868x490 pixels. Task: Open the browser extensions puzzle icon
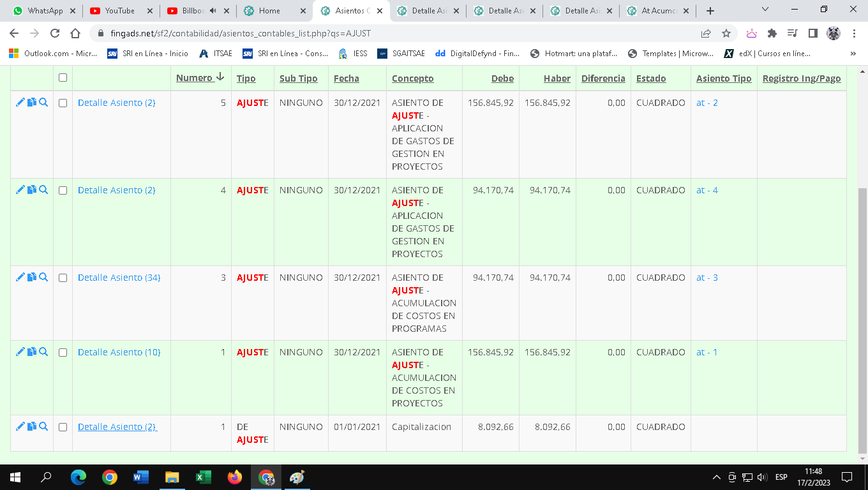[772, 33]
